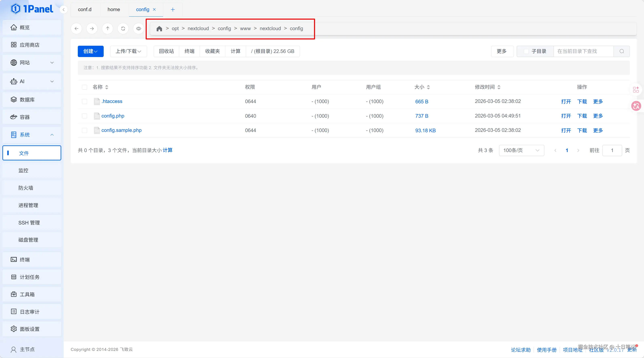Select all files with header checkbox
The image size is (644, 358).
click(x=84, y=87)
